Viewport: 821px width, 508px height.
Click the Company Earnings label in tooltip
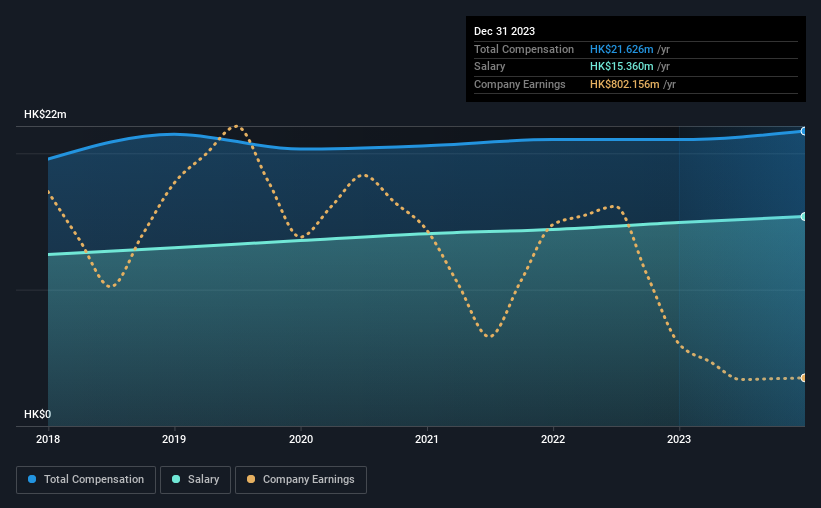click(519, 84)
